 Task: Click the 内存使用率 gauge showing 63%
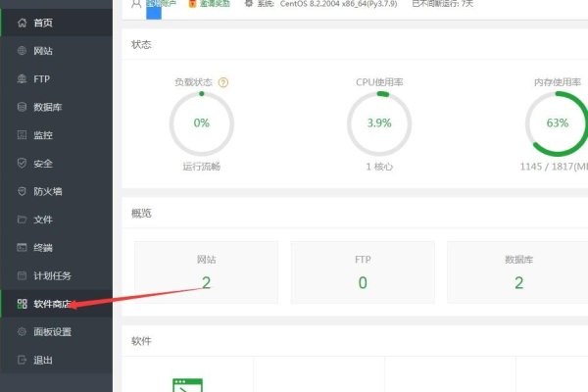tap(557, 123)
